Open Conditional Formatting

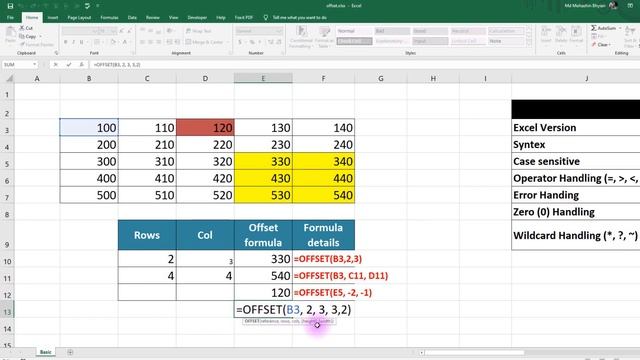click(x=301, y=37)
